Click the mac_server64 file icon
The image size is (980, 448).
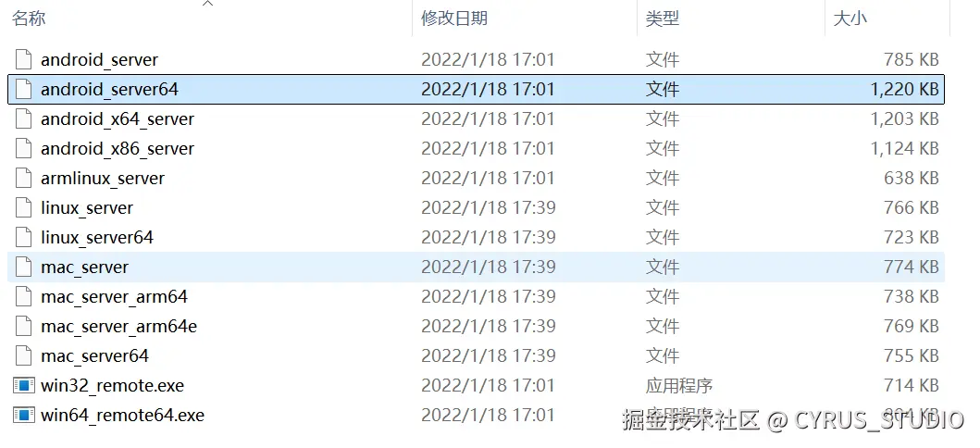click(24, 356)
